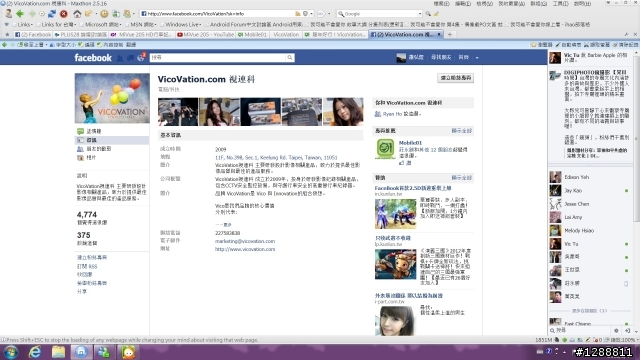This screenshot has width=640, height=360.
Task: Open Facebook friend requests icon
Action: (120, 58)
